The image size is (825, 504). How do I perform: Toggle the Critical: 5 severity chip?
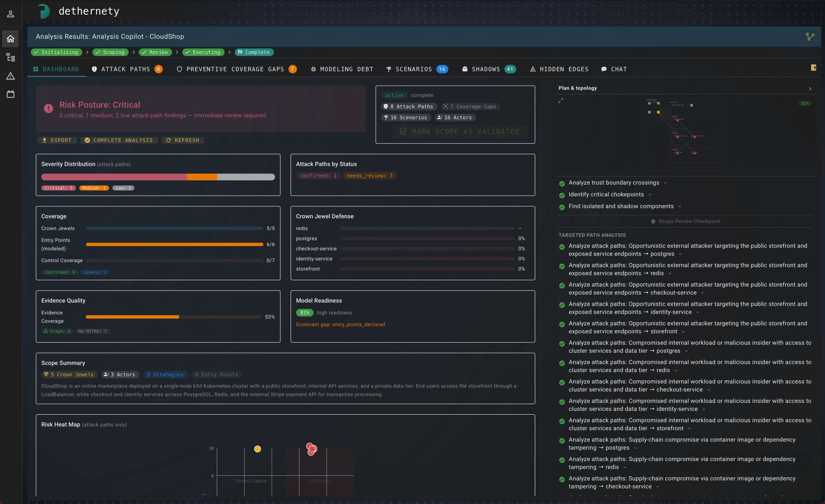pyautogui.click(x=58, y=188)
